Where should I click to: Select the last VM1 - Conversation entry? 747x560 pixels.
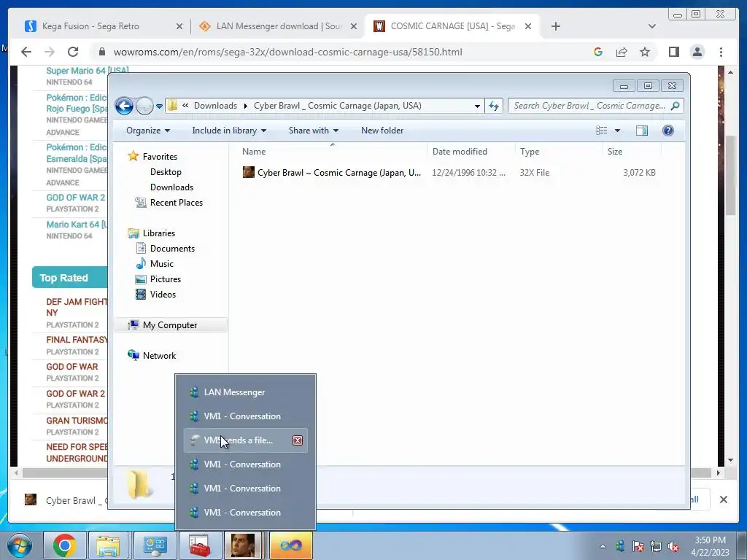tap(245, 513)
